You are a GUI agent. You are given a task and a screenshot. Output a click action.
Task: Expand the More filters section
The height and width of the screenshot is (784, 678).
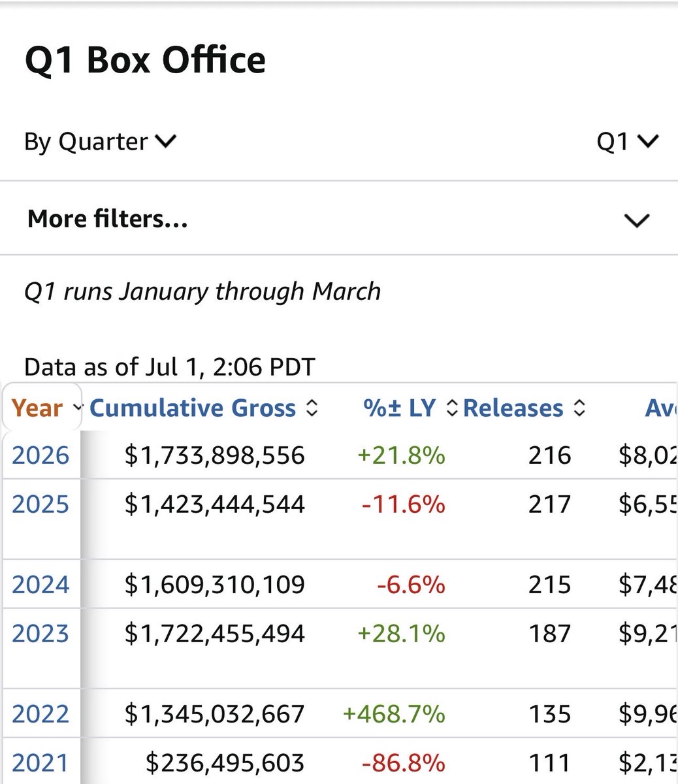(339, 219)
